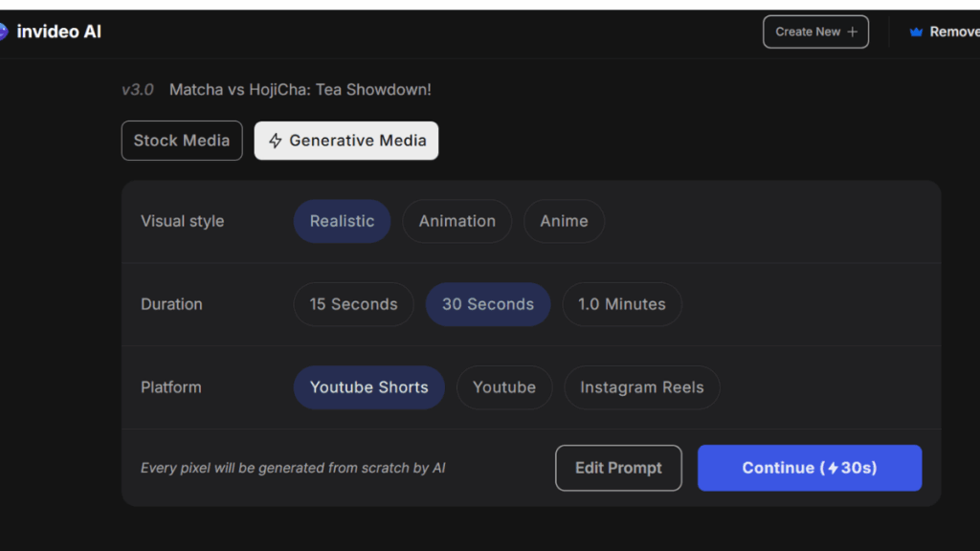This screenshot has width=980, height=551.
Task: Switch to Generative Media tab
Action: point(346,141)
